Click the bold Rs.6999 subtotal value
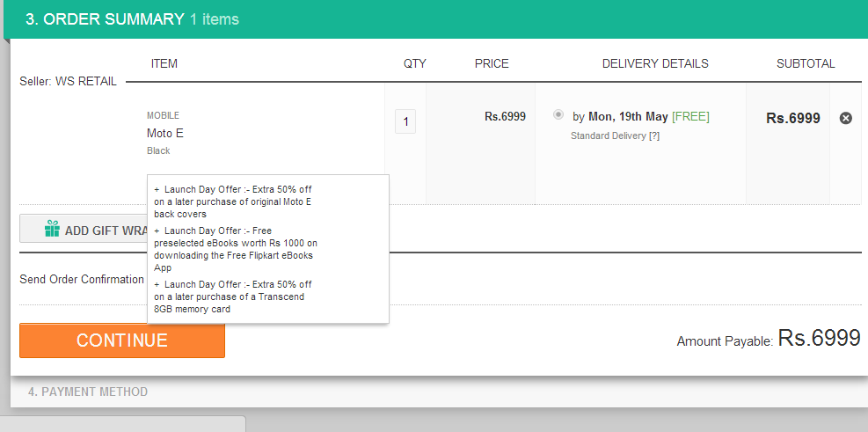 click(792, 118)
